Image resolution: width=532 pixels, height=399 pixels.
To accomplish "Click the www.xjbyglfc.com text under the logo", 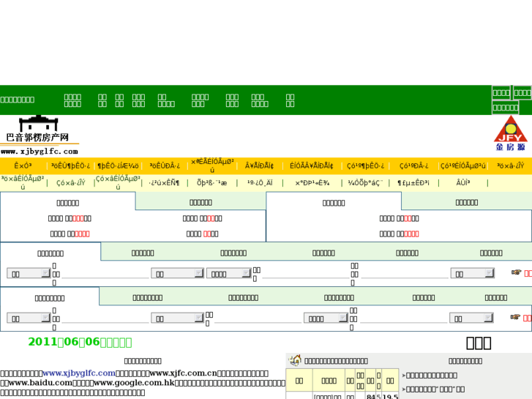I will click(x=40, y=152).
